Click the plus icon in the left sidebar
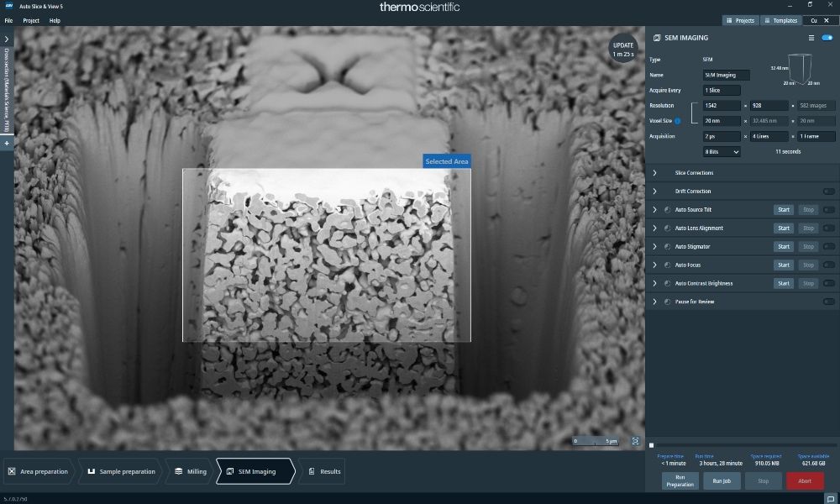 [6, 144]
